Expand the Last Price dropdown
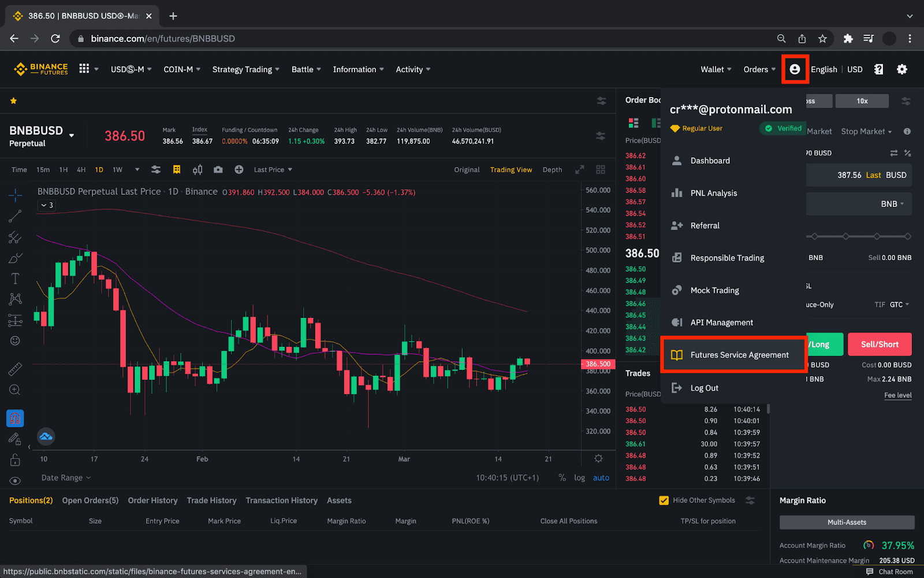 pos(273,170)
